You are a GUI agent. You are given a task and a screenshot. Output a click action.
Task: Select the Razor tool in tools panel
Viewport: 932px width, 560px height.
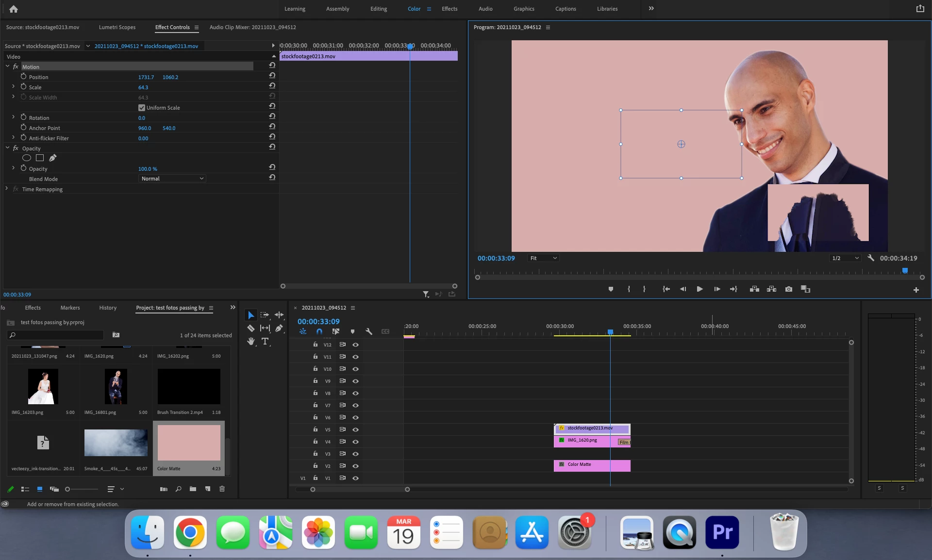click(x=250, y=328)
